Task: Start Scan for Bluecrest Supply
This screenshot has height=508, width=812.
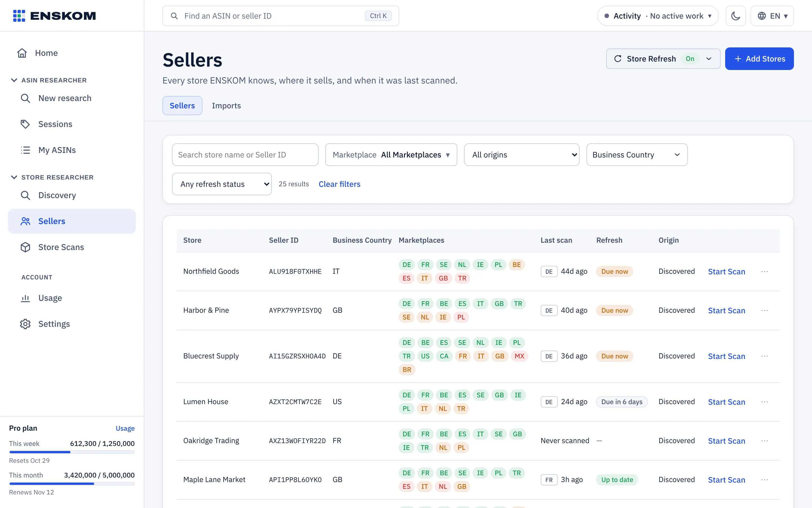Action: (727, 356)
